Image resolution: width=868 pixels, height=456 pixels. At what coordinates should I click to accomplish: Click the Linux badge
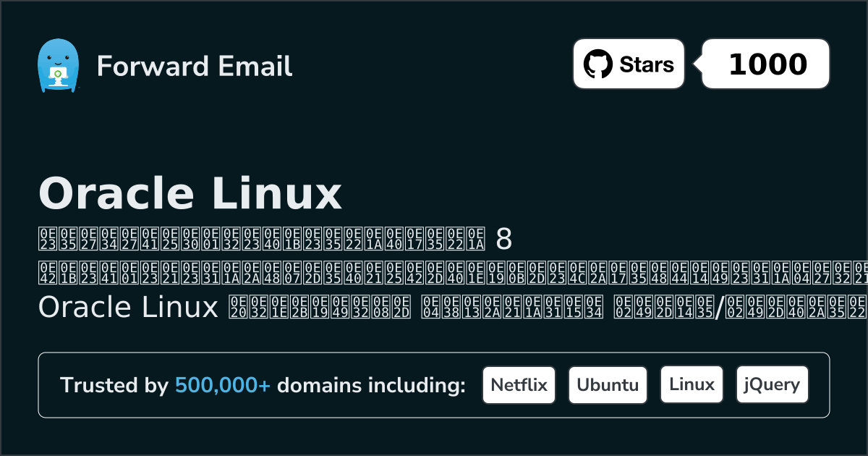point(692,384)
